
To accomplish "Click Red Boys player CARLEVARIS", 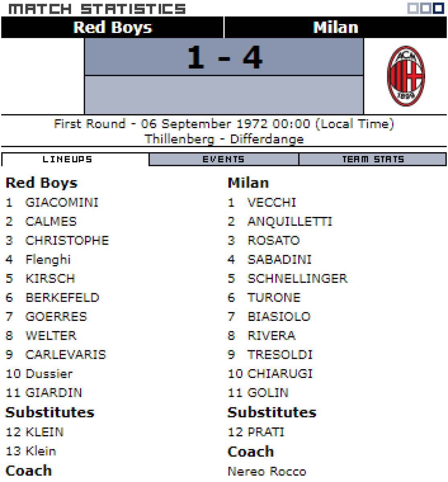I will pos(65,354).
